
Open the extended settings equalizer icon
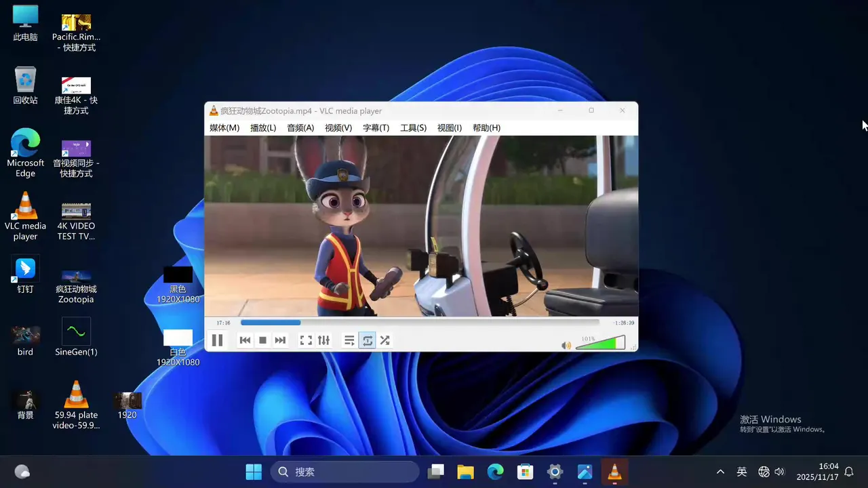coord(323,340)
